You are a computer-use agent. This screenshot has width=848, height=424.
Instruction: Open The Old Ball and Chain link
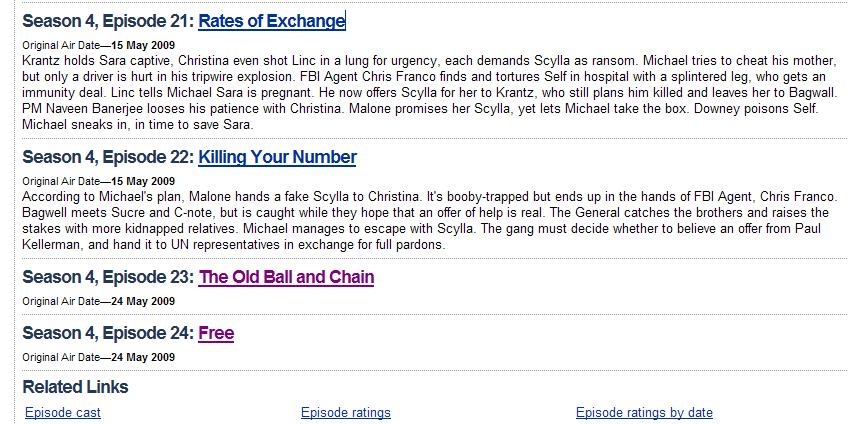pos(286,277)
